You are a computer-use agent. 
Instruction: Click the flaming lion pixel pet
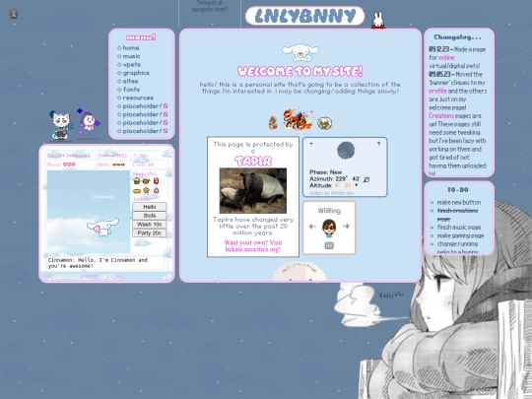[x=298, y=119]
